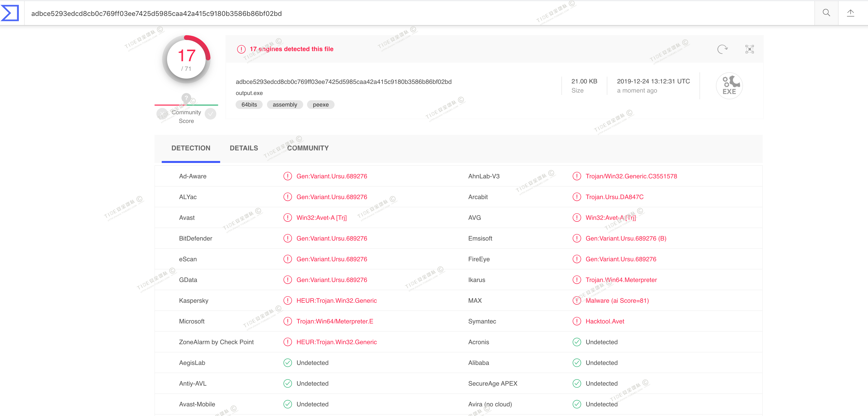Click the hash search input field
The image size is (868, 416).
tap(404, 13)
